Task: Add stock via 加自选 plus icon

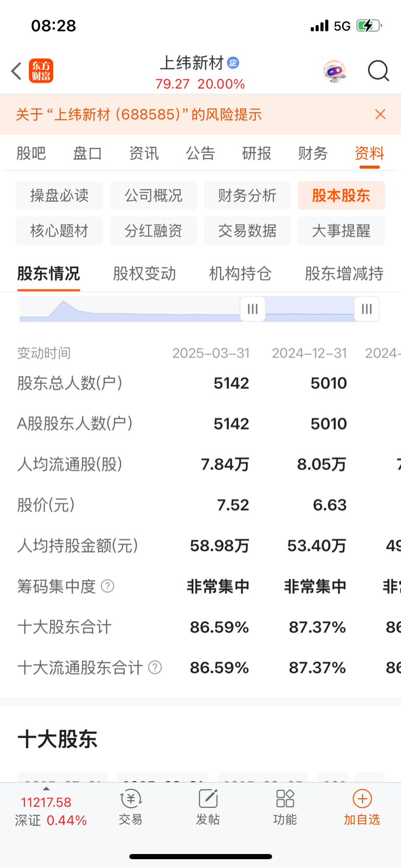Action: coord(362,799)
